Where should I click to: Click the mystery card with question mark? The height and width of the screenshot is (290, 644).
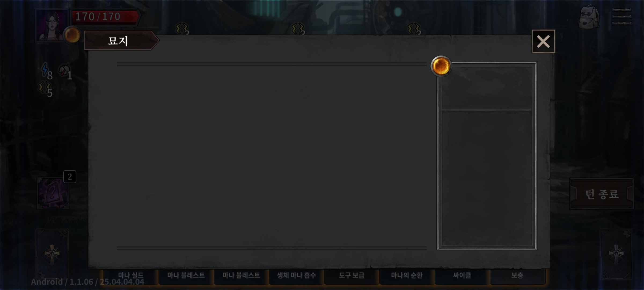53,193
